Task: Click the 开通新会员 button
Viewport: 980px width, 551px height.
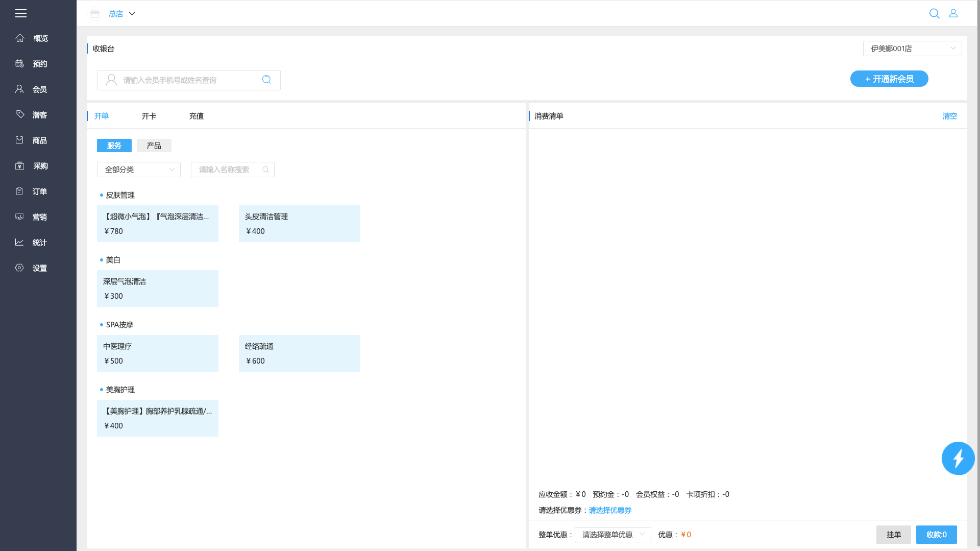Action: (889, 79)
